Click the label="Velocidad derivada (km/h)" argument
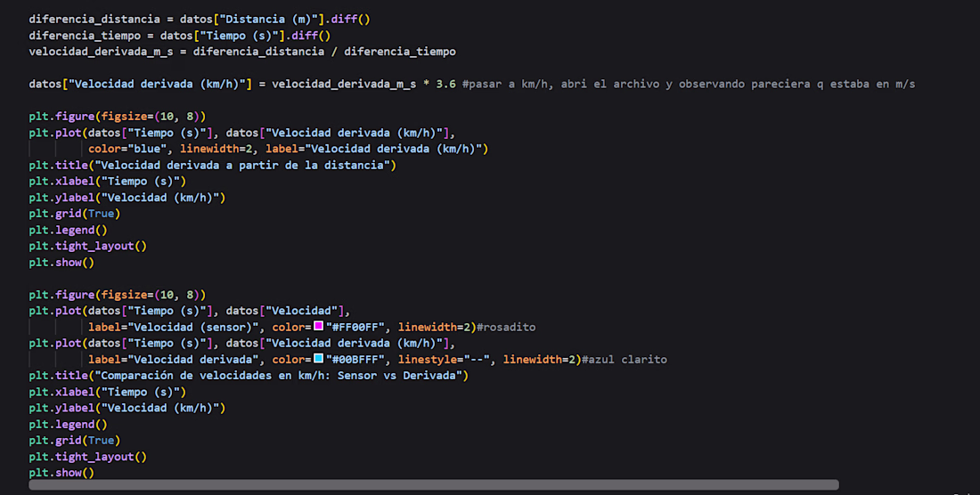 pos(374,150)
